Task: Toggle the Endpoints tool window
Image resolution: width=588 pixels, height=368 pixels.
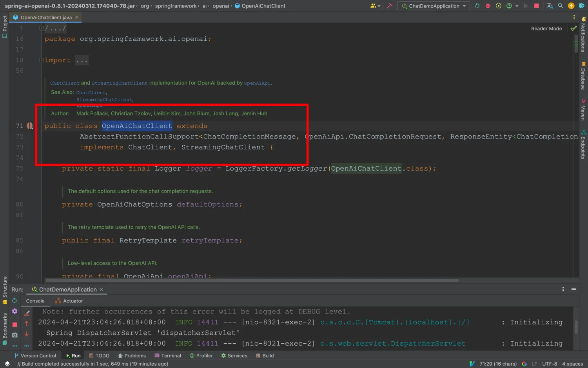Action: point(583,144)
